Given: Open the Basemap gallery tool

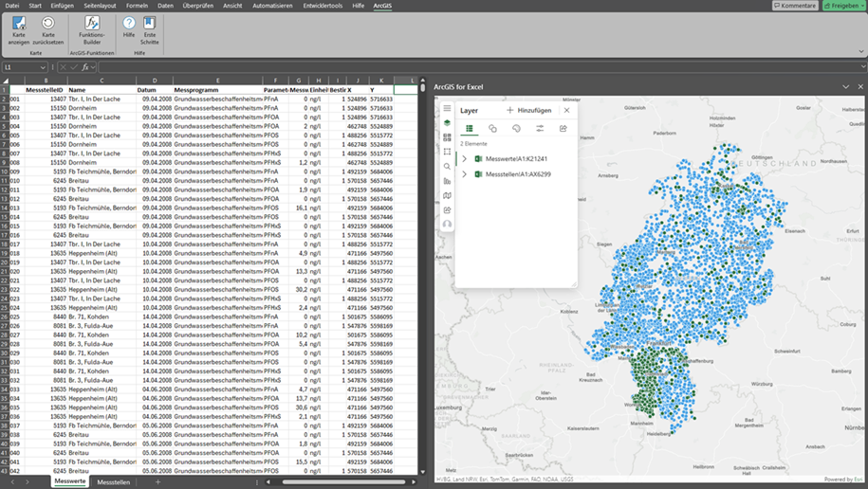Looking at the screenshot, I should [448, 137].
